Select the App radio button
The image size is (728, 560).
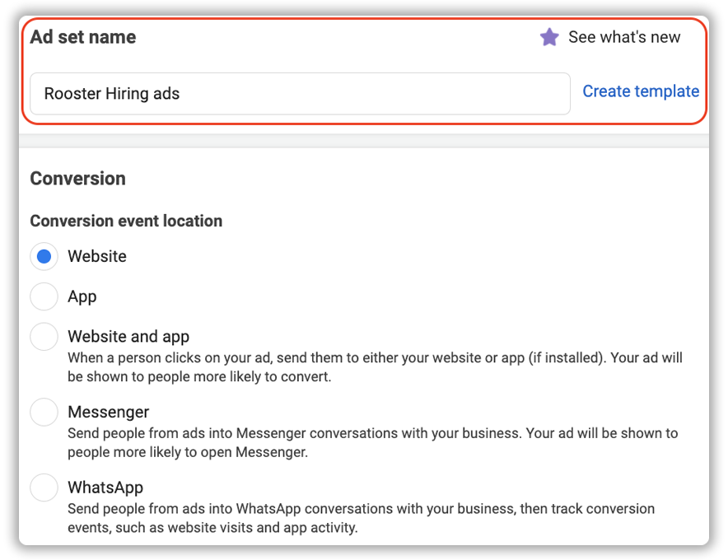[44, 296]
